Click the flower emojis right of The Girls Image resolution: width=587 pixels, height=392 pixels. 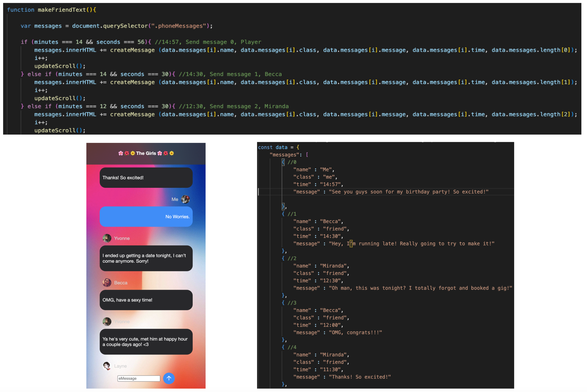tap(166, 153)
